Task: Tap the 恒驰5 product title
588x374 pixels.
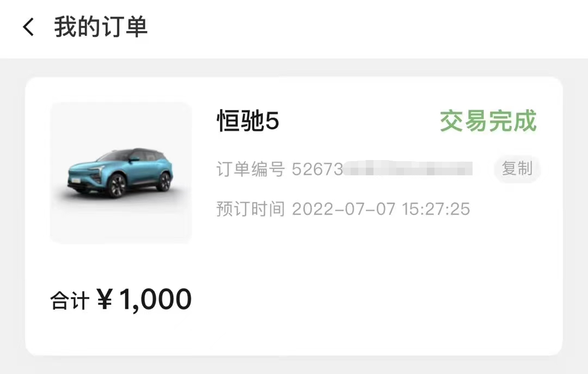Action: pyautogui.click(x=248, y=121)
